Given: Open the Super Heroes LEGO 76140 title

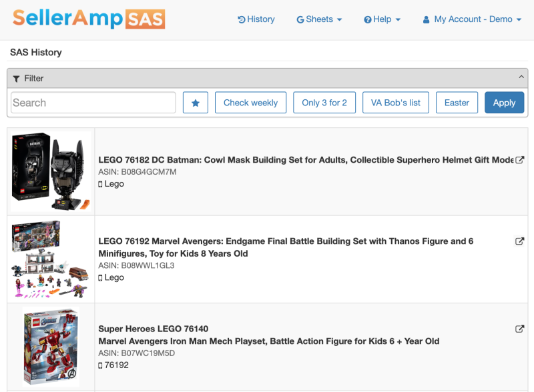Looking at the screenshot, I should pos(269,335).
